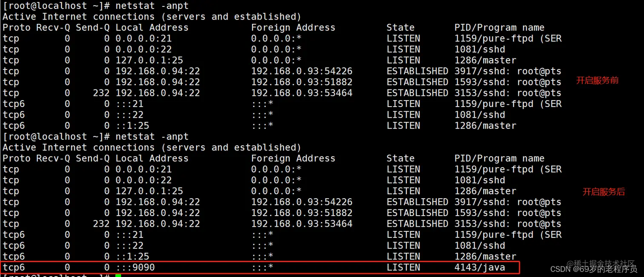Click "::1:25" local address in first output
The image size is (644, 277).
click(x=132, y=126)
